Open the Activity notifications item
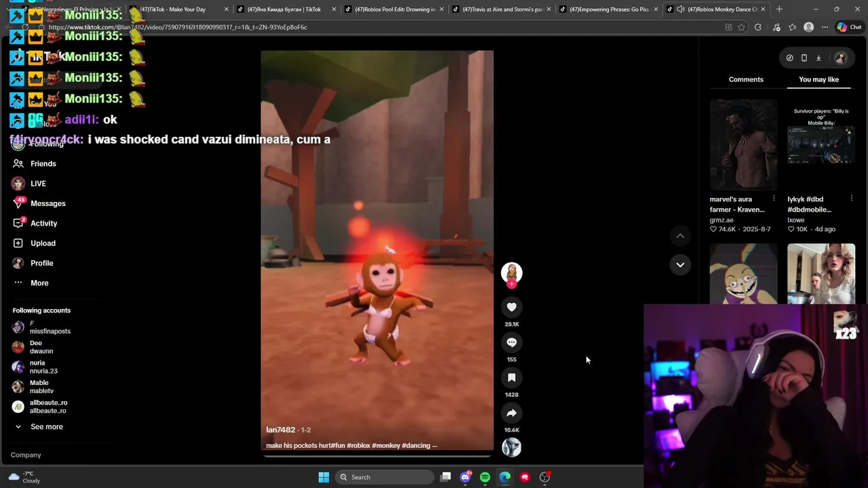This screenshot has width=868, height=488. [x=43, y=223]
